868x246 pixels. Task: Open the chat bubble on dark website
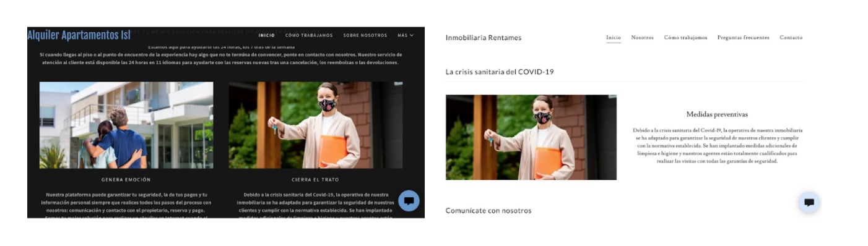tap(409, 201)
